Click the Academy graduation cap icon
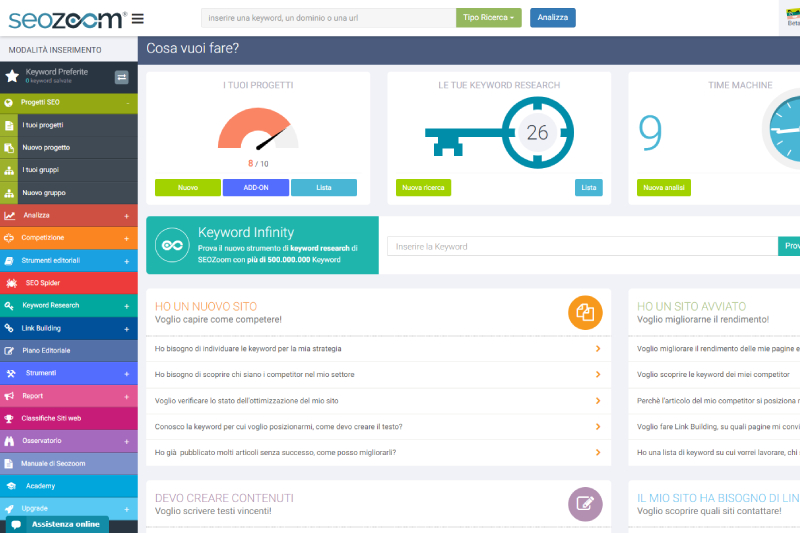The height and width of the screenshot is (533, 800). pos(11,486)
